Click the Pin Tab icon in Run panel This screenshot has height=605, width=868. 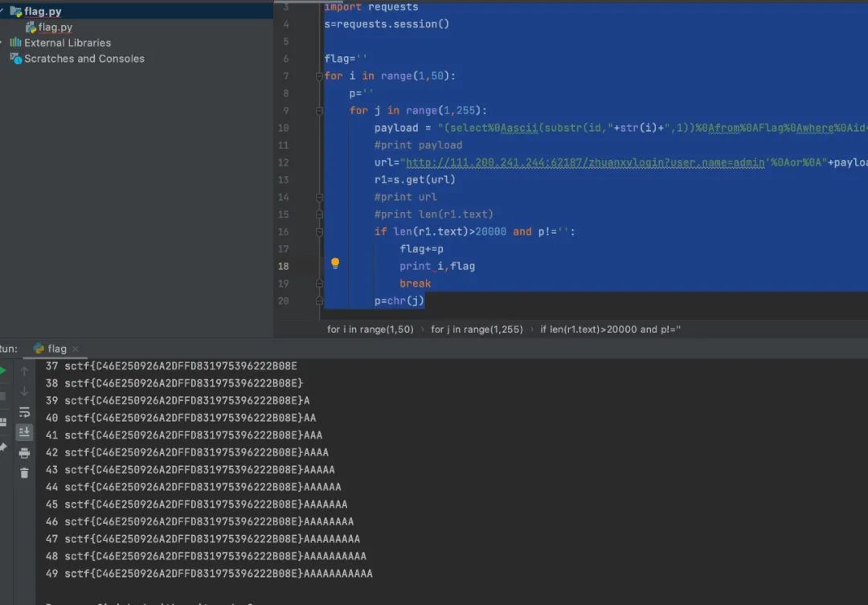(x=2, y=448)
